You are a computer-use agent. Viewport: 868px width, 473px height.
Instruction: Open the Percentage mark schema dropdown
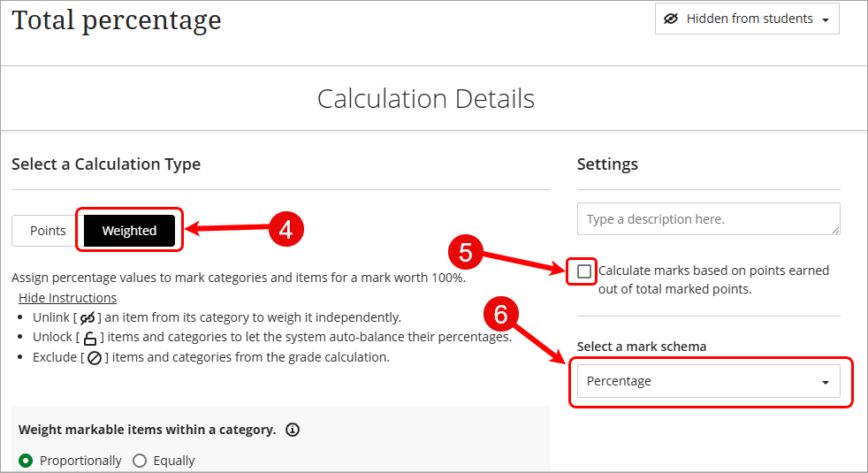coord(709,381)
